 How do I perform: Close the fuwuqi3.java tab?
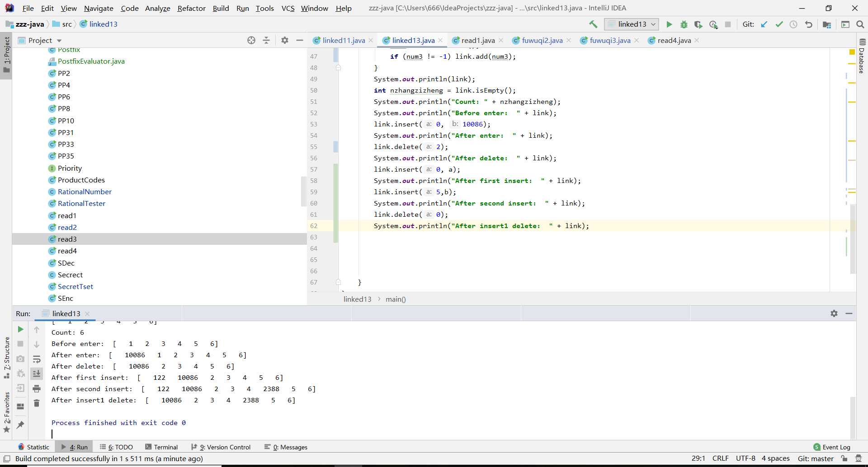point(637,41)
